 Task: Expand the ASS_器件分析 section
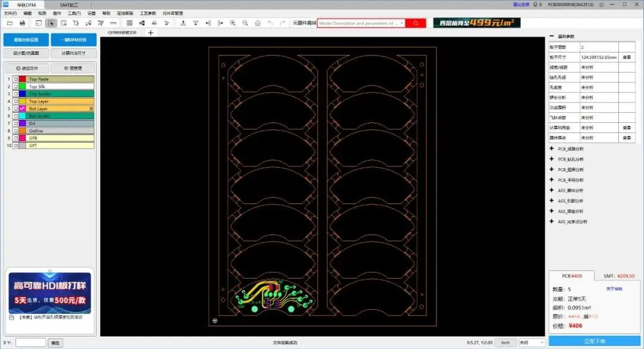pyautogui.click(x=552, y=190)
